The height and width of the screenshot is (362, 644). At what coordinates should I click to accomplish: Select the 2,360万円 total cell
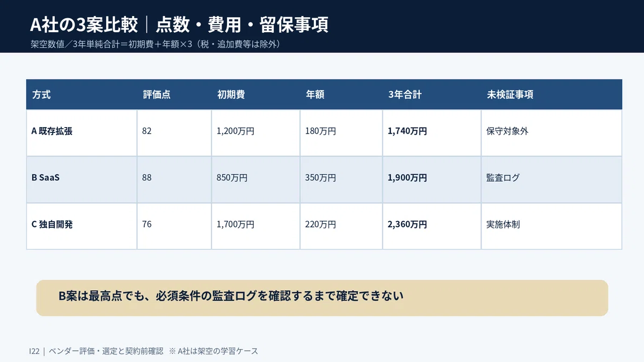[432, 226]
